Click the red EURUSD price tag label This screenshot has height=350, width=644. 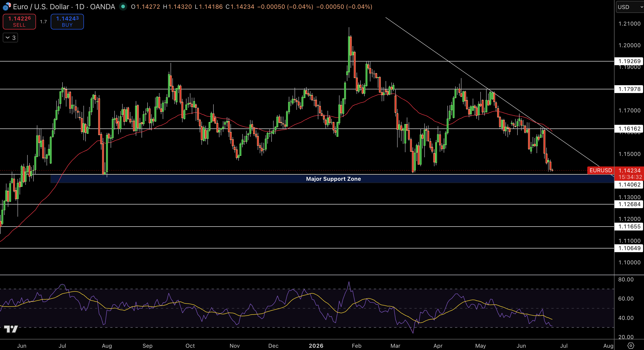point(600,170)
